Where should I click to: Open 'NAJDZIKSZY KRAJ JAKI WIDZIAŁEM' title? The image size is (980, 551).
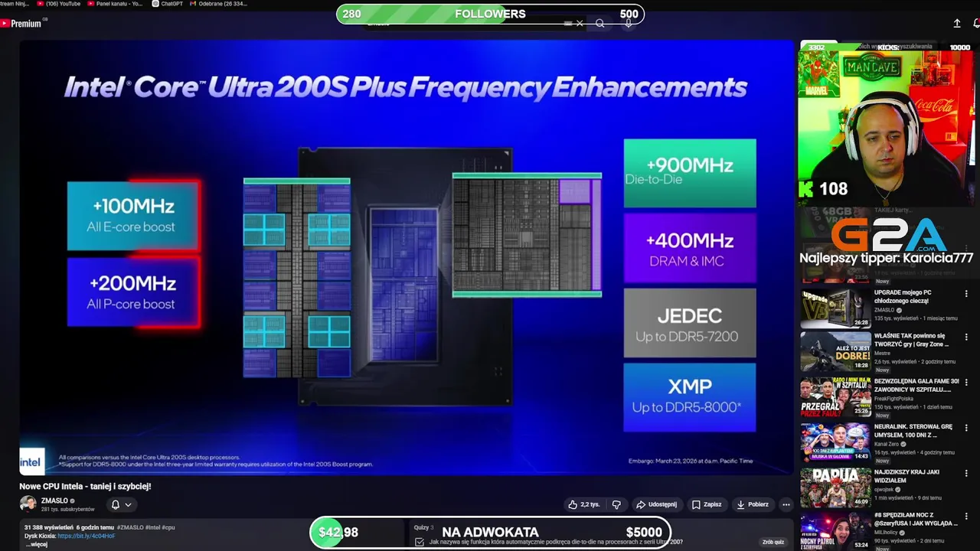(x=907, y=476)
